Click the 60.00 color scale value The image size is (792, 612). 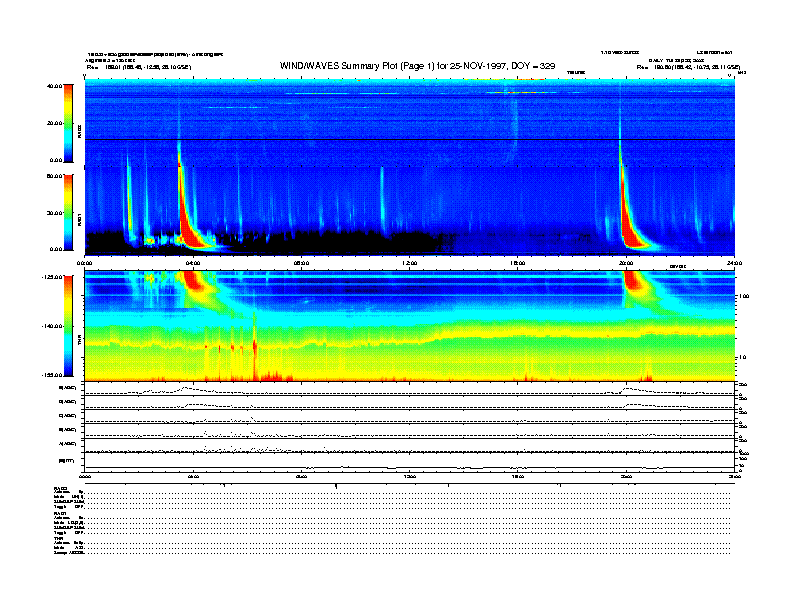click(54, 176)
